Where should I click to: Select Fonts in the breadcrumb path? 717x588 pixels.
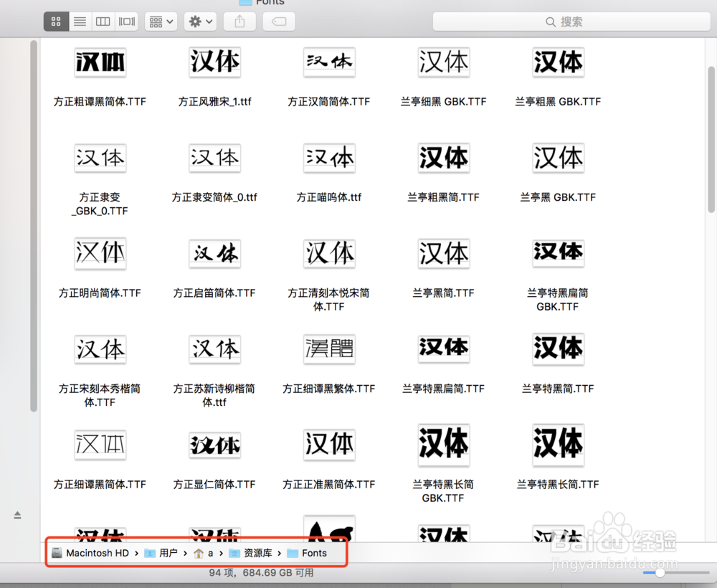pyautogui.click(x=315, y=553)
